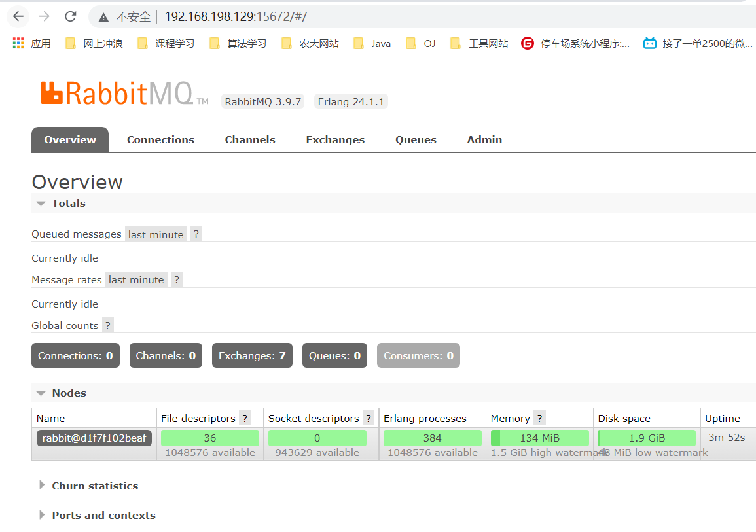This screenshot has height=532, width=756.
Task: Click the File descriptors 36 usage bar
Action: tap(209, 438)
